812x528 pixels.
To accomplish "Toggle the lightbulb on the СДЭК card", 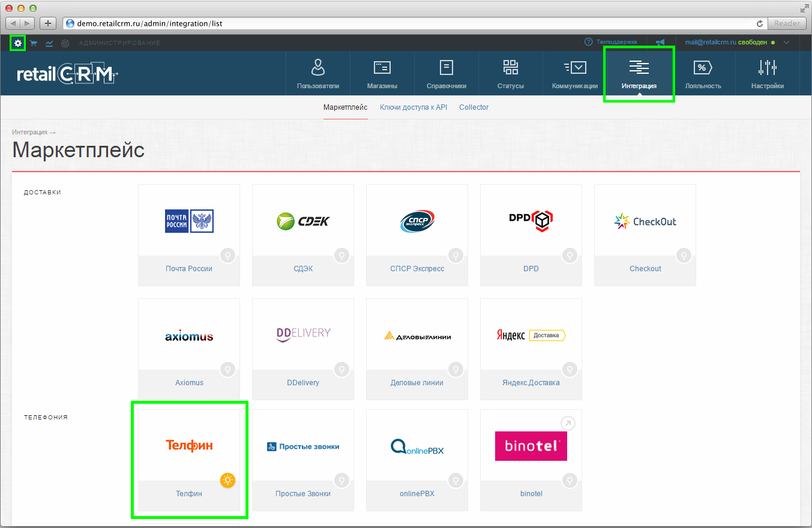I will point(341,255).
